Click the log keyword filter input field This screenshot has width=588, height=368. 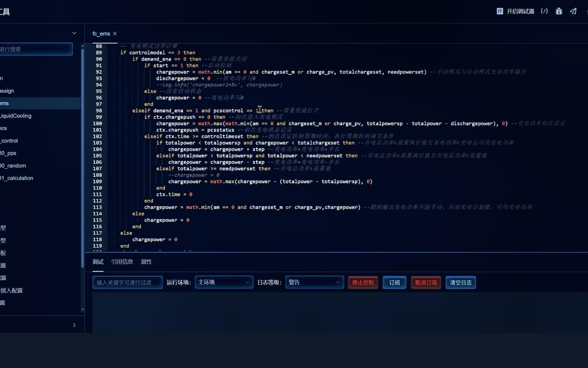[128, 282]
